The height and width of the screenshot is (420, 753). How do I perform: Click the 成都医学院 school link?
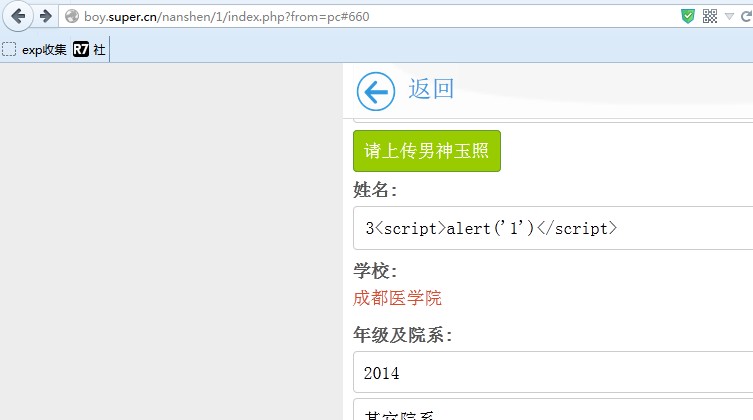[397, 298]
